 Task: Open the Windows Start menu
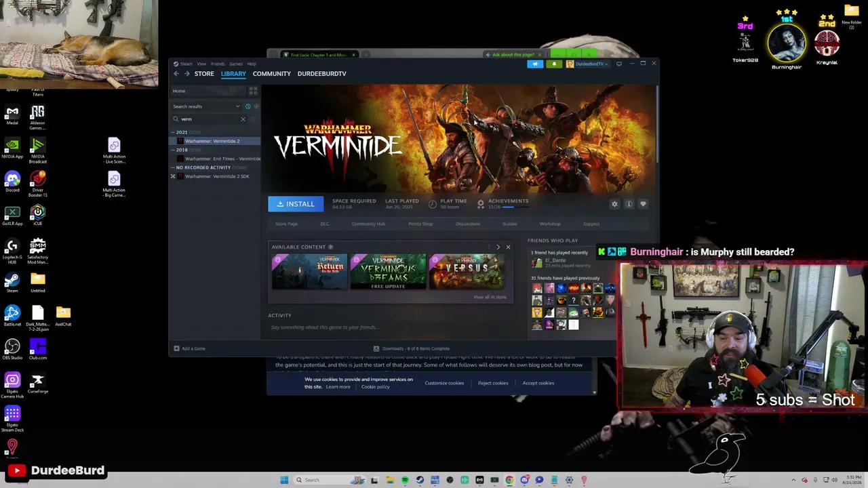click(284, 480)
